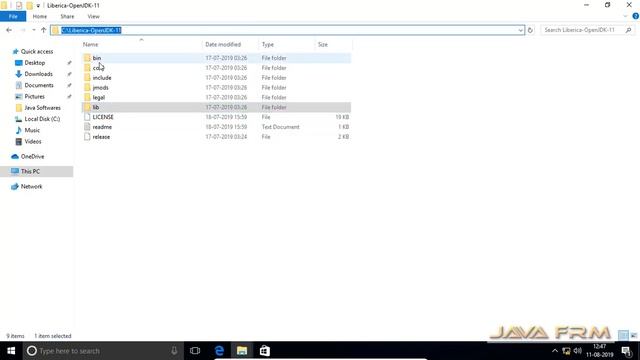This screenshot has width=640, height=360.
Task: Select the jmods folder
Action: [216, 87]
